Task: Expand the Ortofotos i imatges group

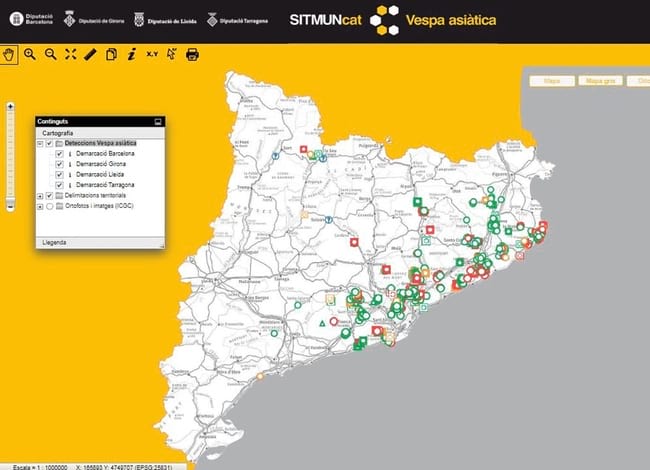Action: click(x=40, y=206)
